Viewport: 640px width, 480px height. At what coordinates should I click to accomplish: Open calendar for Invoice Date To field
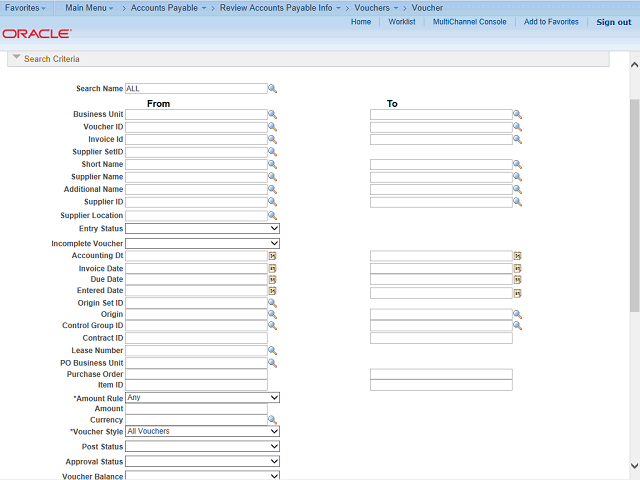(517, 269)
